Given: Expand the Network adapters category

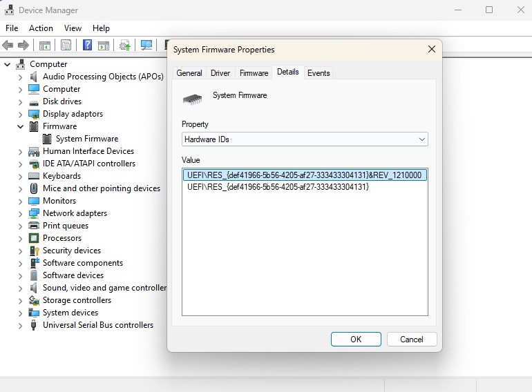Looking at the screenshot, I should coord(20,214).
